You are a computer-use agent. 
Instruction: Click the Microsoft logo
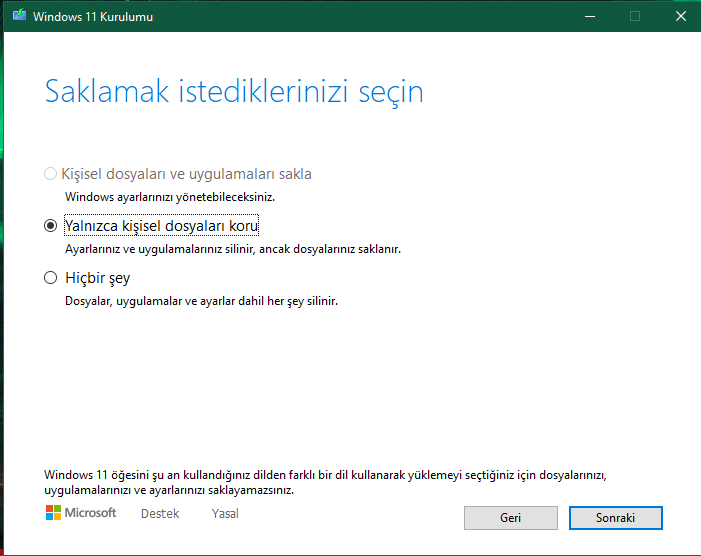coord(81,513)
